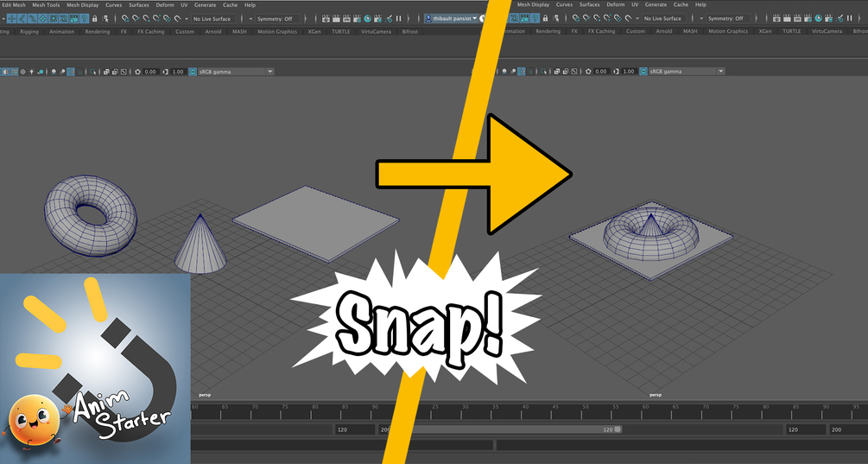
Task: Open thibault pansiot account dropdown
Action: coord(451,18)
